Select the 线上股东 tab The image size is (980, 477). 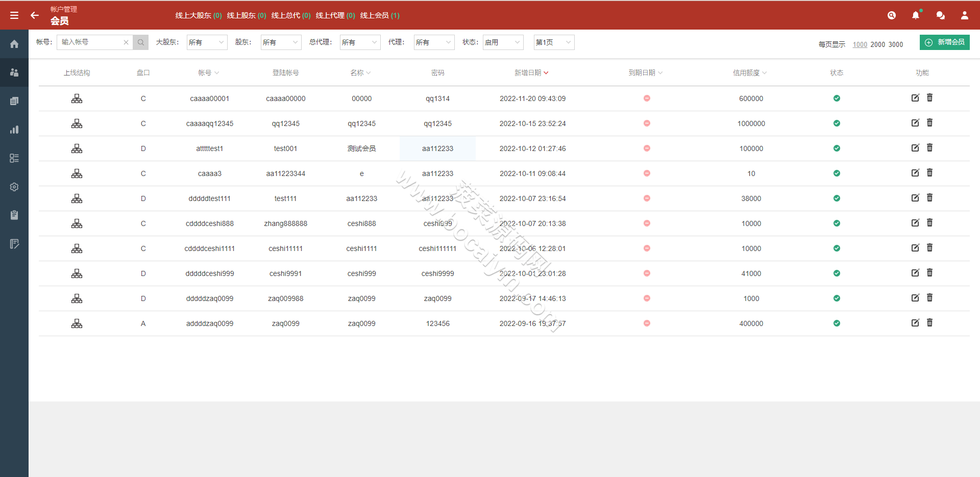click(247, 15)
